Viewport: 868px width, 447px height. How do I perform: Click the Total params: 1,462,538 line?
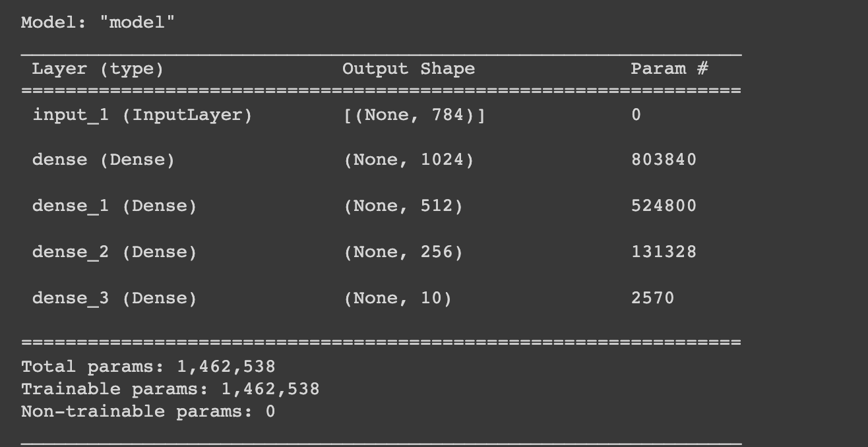(x=148, y=367)
